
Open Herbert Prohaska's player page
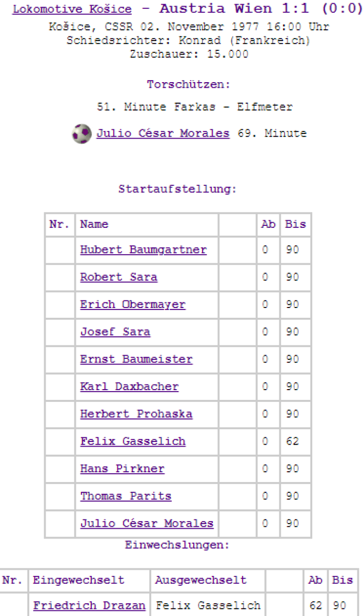[136, 414]
